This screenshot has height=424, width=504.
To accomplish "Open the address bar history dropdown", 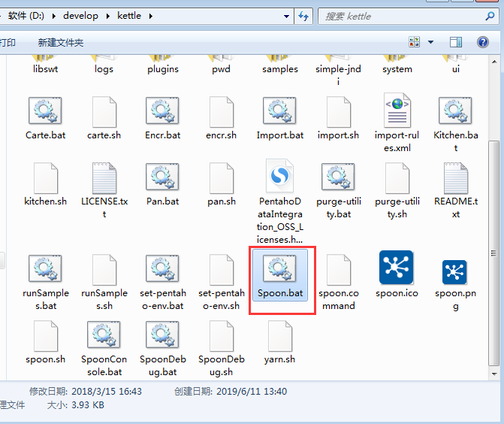I will (286, 16).
